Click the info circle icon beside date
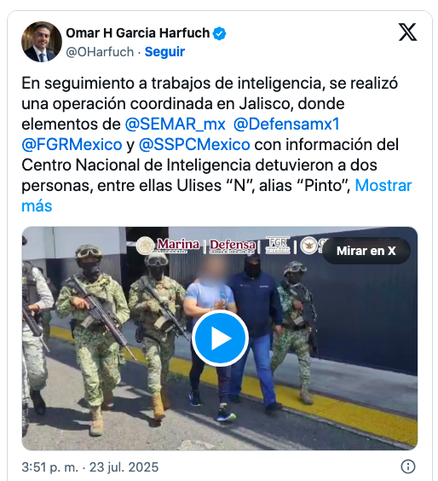 pos(408,466)
